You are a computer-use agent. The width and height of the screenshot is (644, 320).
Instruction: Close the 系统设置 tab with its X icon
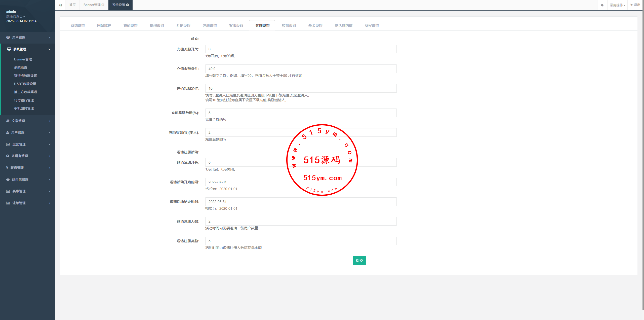pyautogui.click(x=128, y=5)
